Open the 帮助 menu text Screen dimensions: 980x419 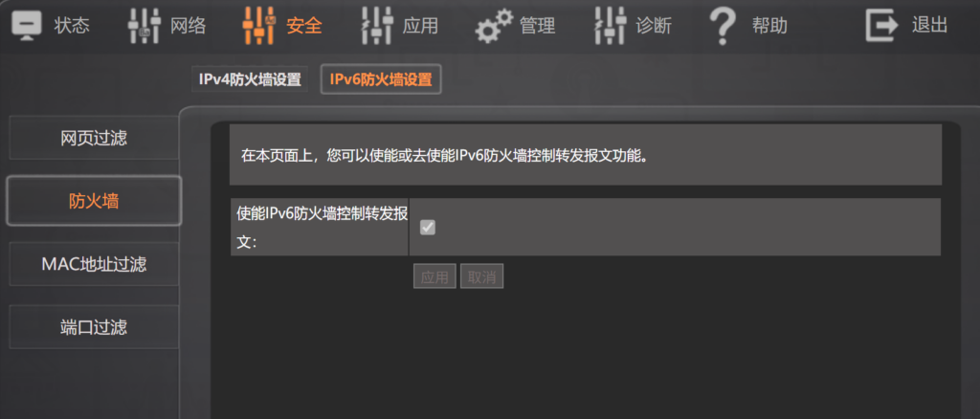769,26
